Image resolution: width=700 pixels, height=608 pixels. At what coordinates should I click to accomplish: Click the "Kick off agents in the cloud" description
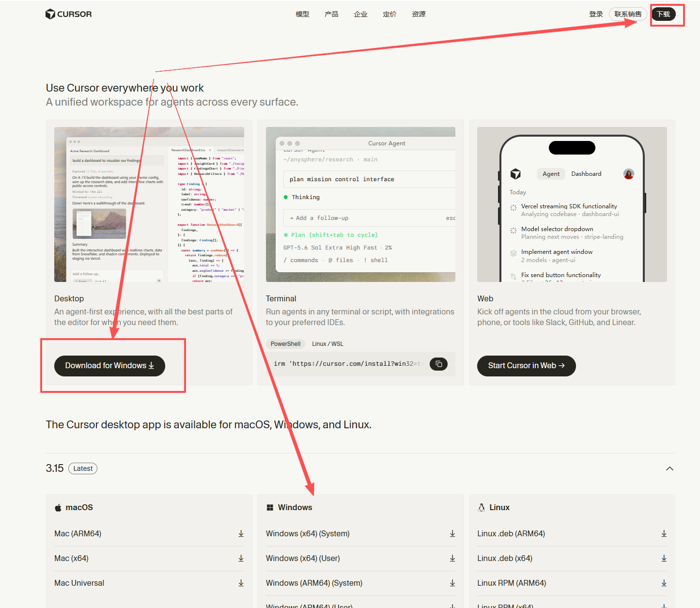[x=559, y=317]
